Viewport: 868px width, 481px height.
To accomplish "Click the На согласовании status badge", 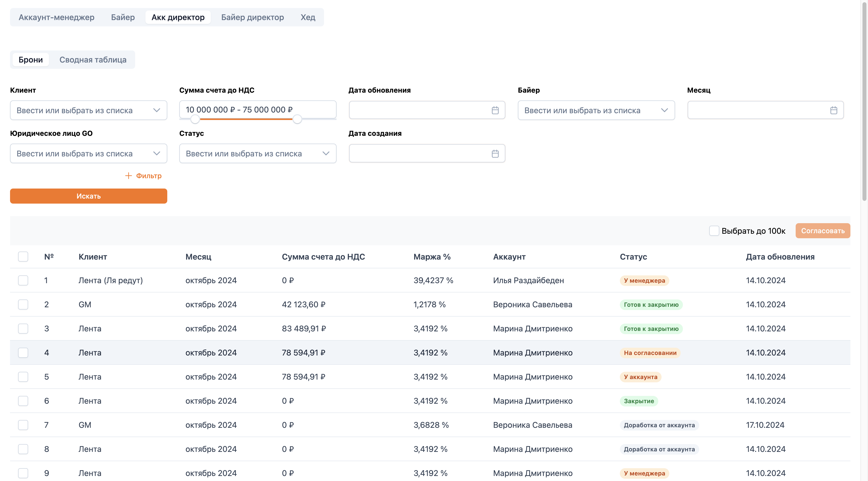I will (x=650, y=353).
